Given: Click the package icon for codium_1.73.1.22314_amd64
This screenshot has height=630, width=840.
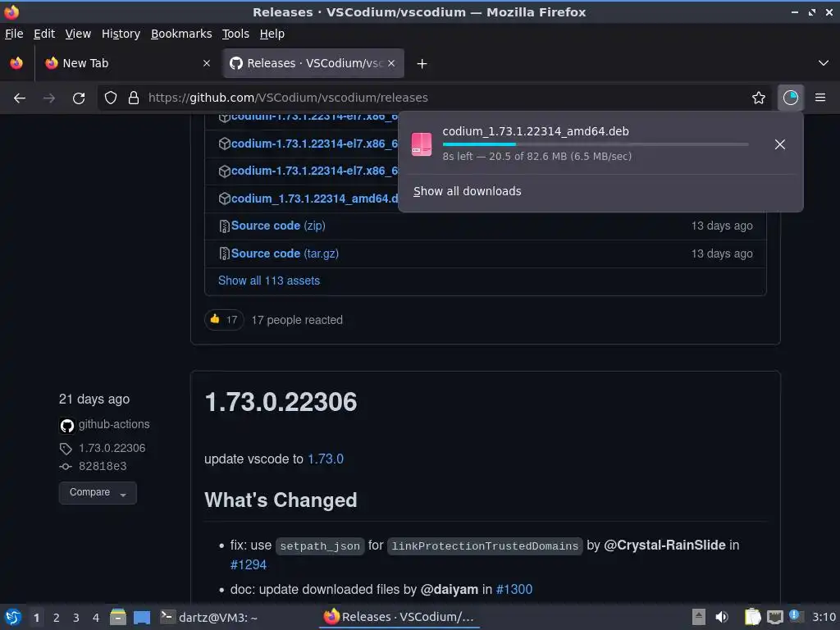Looking at the screenshot, I should (225, 199).
